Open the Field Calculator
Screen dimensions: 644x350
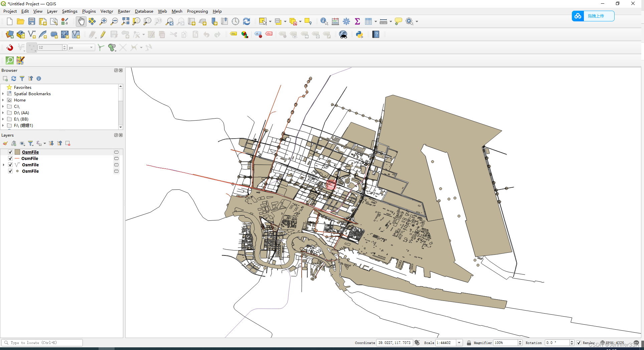tap(335, 21)
